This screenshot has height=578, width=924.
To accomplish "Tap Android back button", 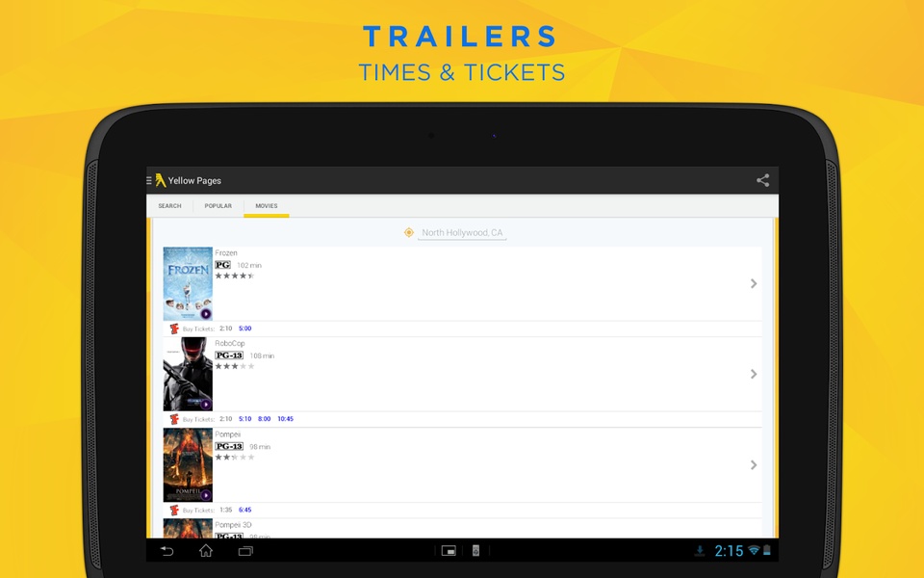I will click(167, 551).
